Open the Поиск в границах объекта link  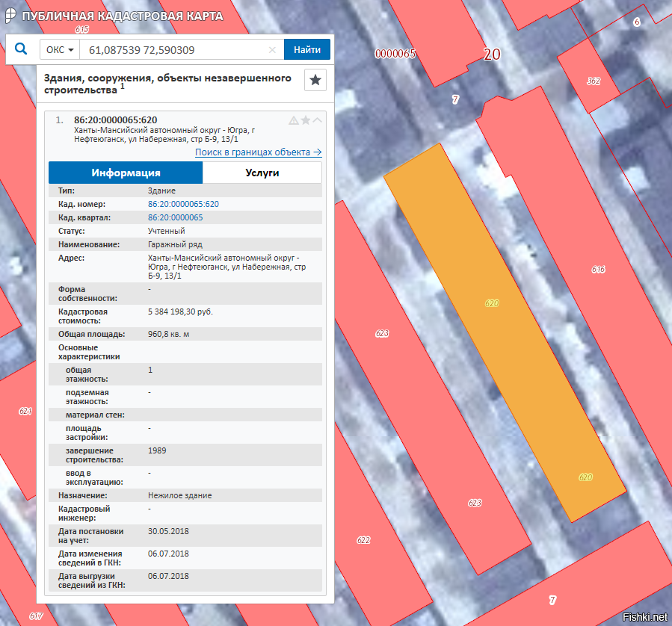tap(259, 152)
